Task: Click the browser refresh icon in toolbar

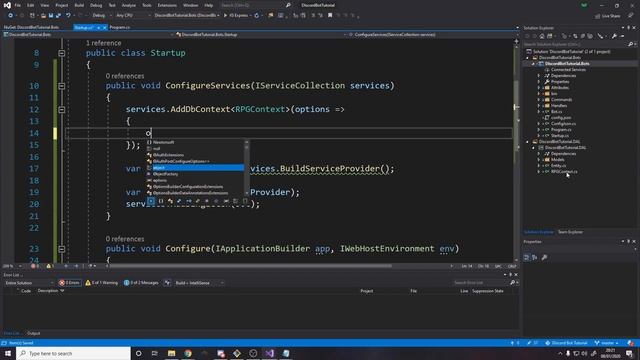Action: [256, 16]
